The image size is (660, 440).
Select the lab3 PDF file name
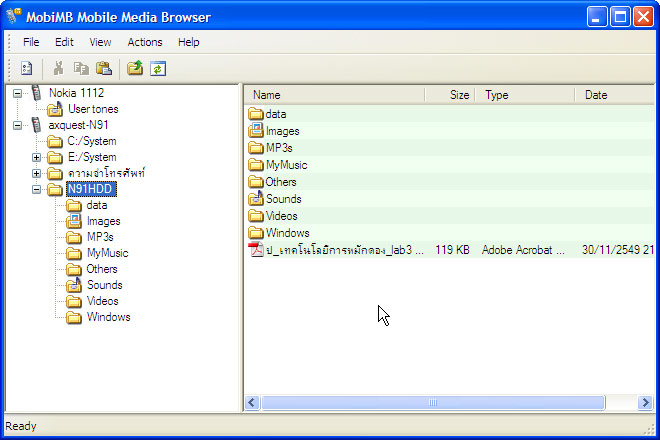tap(345, 250)
